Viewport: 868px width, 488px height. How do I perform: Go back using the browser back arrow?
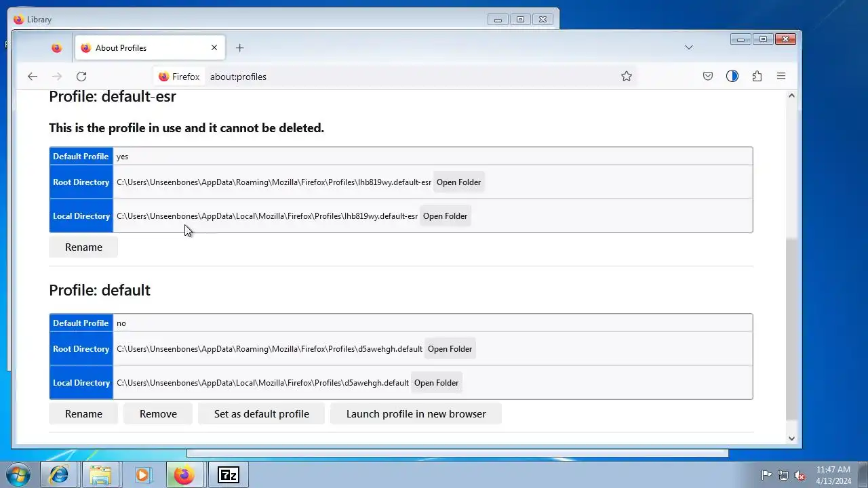[x=33, y=77]
